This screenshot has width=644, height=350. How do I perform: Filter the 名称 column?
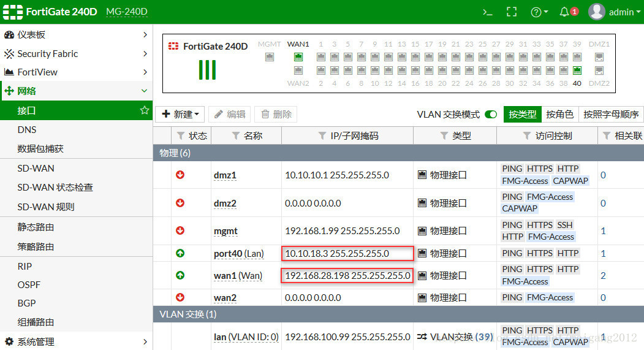click(x=235, y=136)
